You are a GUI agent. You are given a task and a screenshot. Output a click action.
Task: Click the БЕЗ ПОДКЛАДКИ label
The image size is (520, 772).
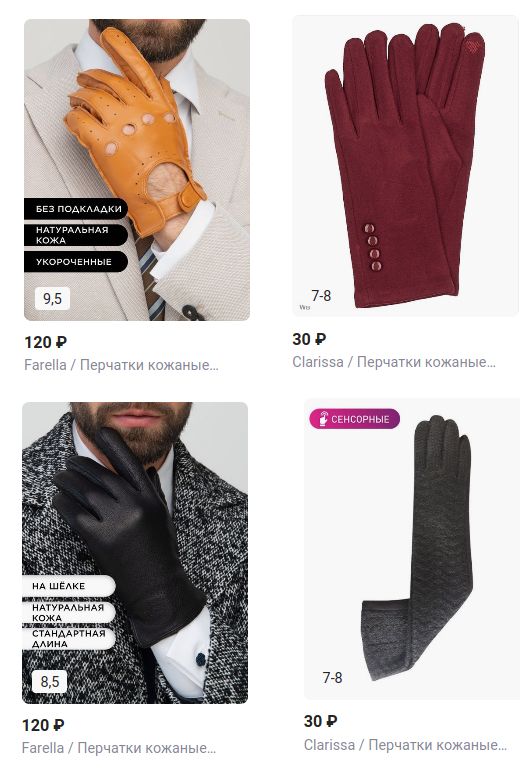pos(76,209)
